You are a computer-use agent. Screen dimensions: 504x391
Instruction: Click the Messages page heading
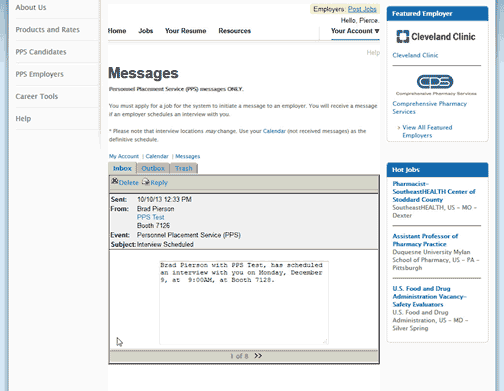pos(143,73)
